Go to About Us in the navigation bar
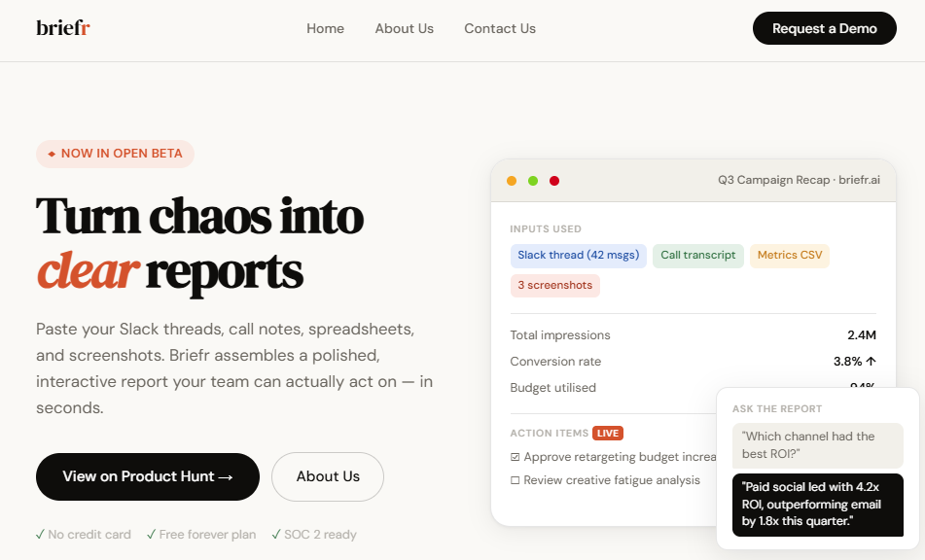The image size is (925, 560). pos(404,28)
